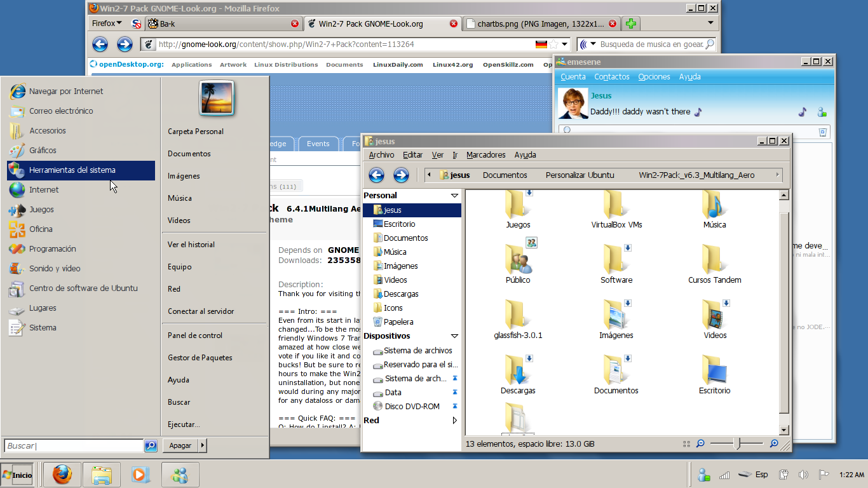Open Linux Distributions link on openDesktop bar
Viewport: 868px width, 488px height.
286,65
